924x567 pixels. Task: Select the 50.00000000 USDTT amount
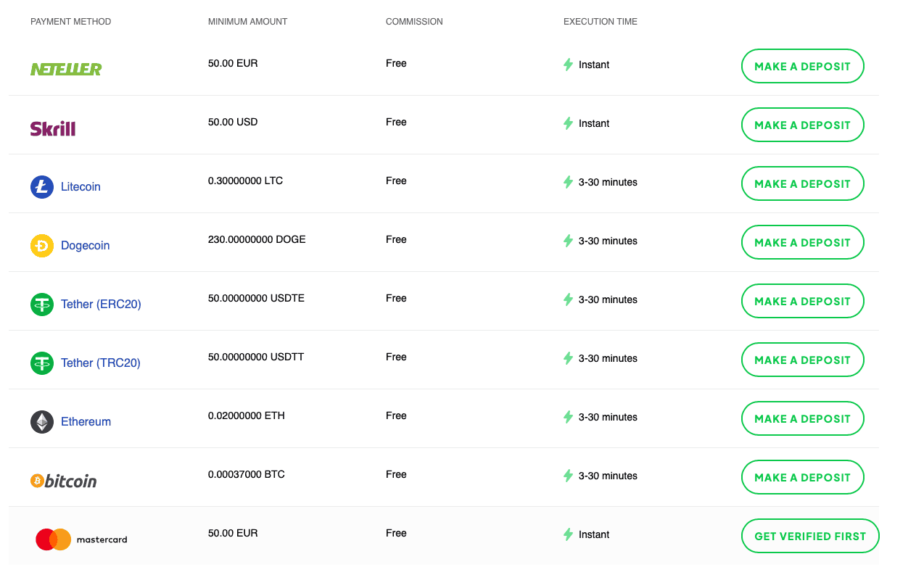[256, 357]
